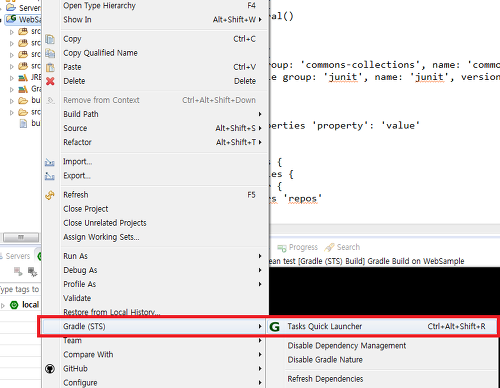The width and height of the screenshot is (500, 388).
Task: Click the Refresh arrows icon
Action: coord(50,195)
